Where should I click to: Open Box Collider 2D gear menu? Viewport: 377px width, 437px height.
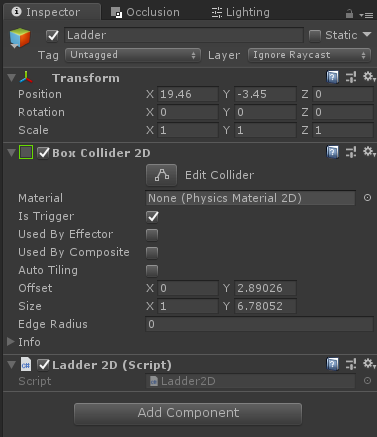tap(369, 152)
